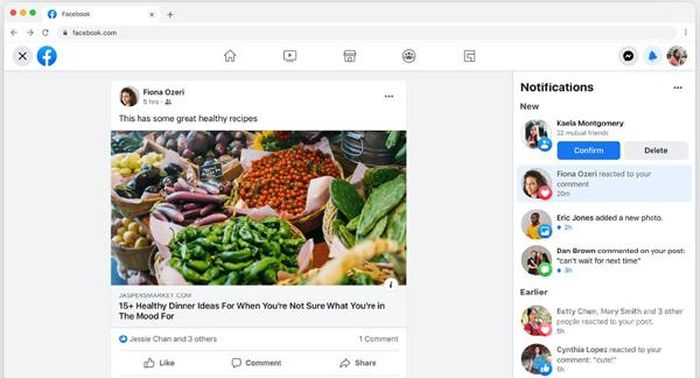700x378 pixels.
Task: Click the Facebook logo
Action: (47, 56)
